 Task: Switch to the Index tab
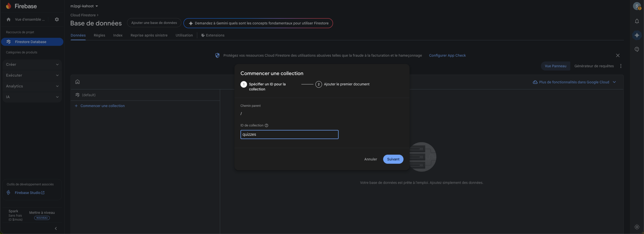click(x=118, y=35)
